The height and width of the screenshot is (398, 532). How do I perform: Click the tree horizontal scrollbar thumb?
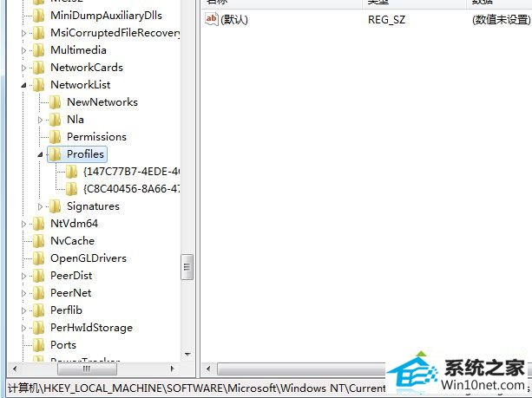(87, 369)
